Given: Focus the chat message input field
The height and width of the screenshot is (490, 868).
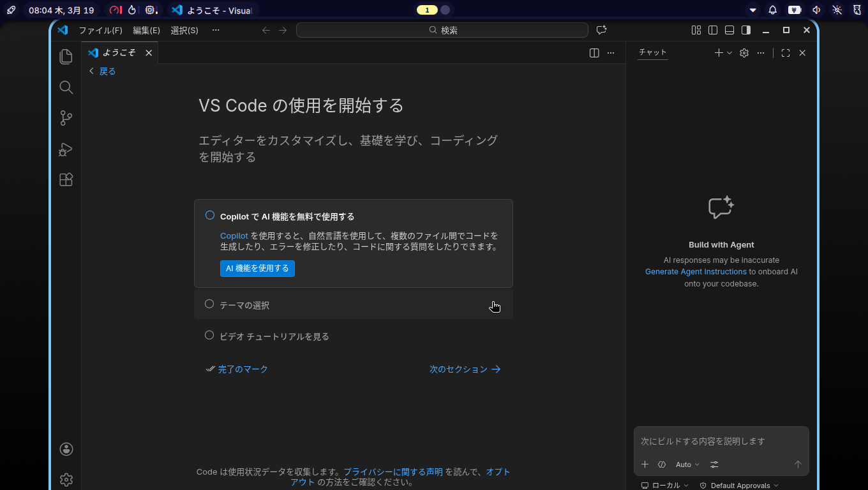Looking at the screenshot, I should coord(721,441).
